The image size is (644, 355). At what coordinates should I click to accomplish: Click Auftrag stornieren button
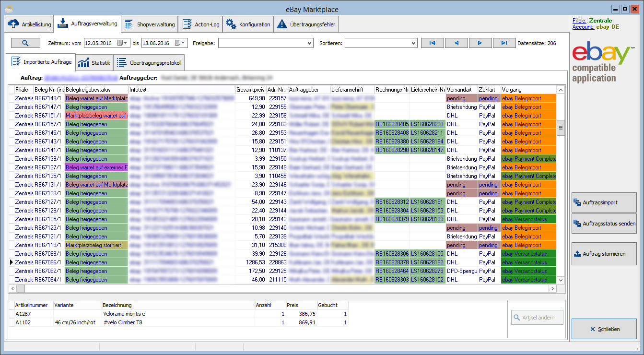(604, 254)
